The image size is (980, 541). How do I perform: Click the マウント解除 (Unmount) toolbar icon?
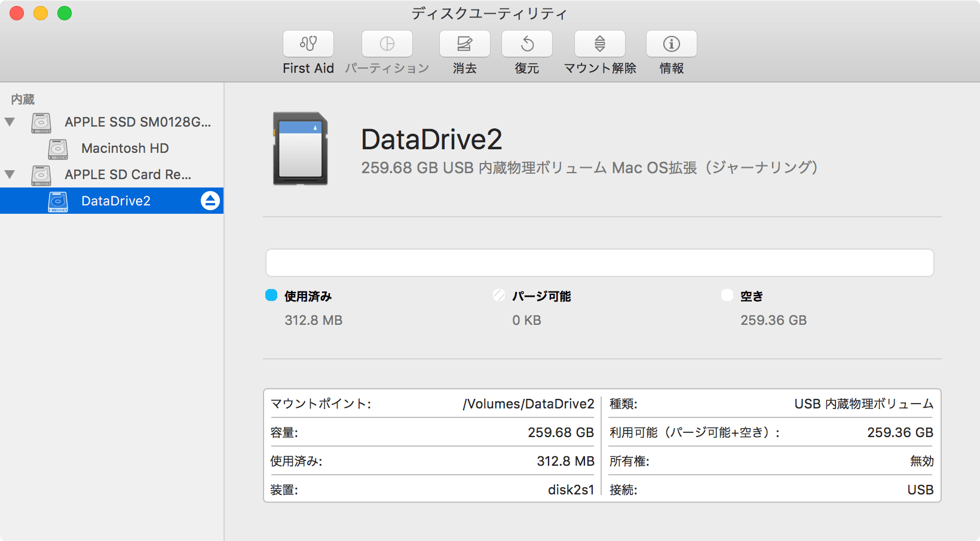click(x=600, y=44)
